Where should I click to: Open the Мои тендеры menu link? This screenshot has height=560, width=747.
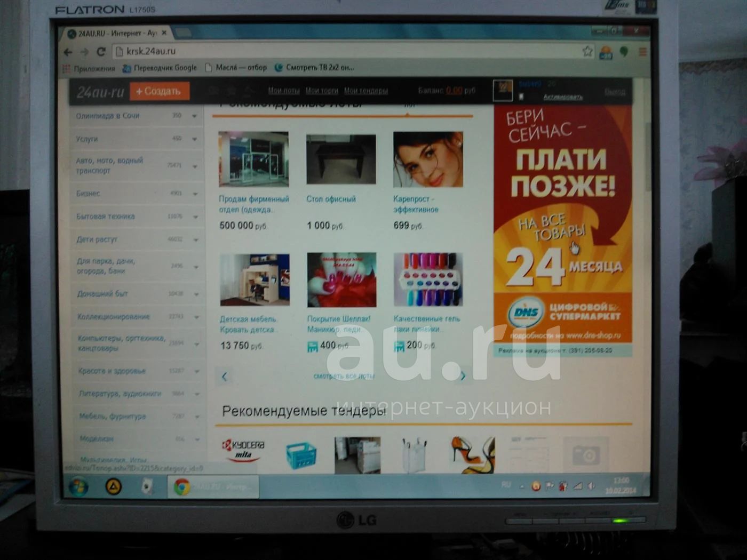[366, 91]
